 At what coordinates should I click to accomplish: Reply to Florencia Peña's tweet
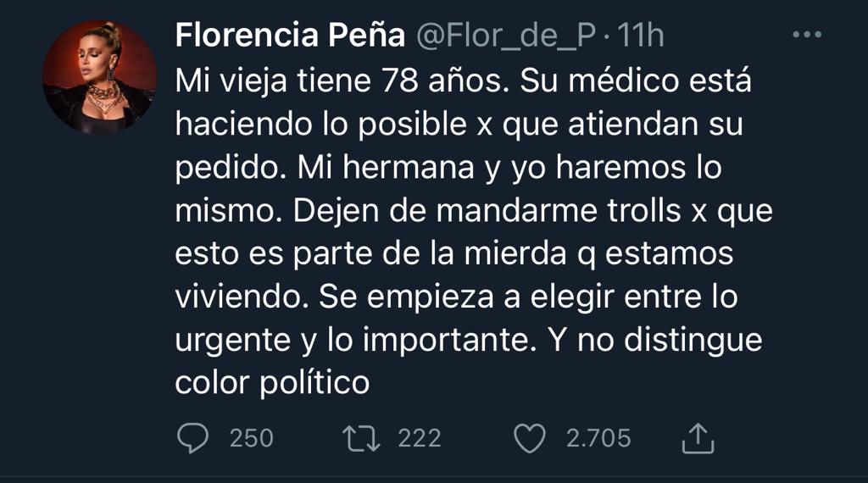(x=197, y=437)
